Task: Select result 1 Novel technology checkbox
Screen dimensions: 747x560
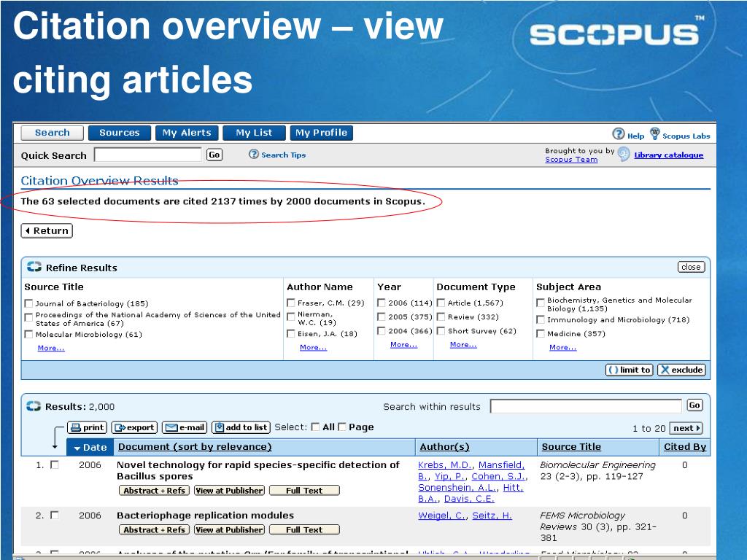Action: 55,464
